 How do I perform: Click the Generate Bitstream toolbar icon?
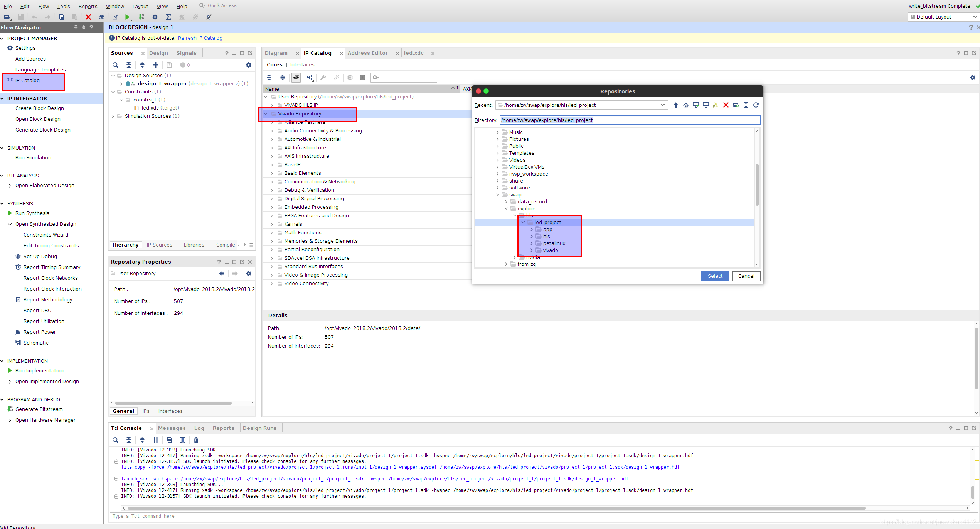pos(141,17)
